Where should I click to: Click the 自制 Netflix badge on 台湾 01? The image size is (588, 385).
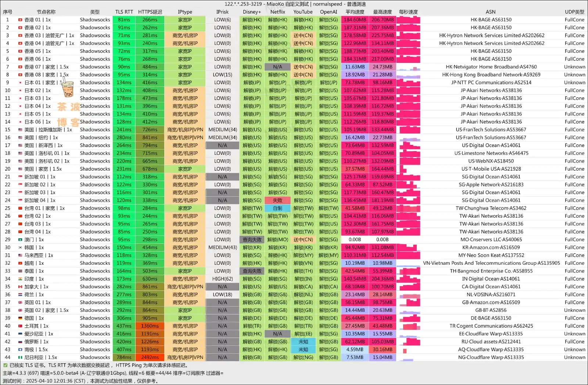point(277,208)
